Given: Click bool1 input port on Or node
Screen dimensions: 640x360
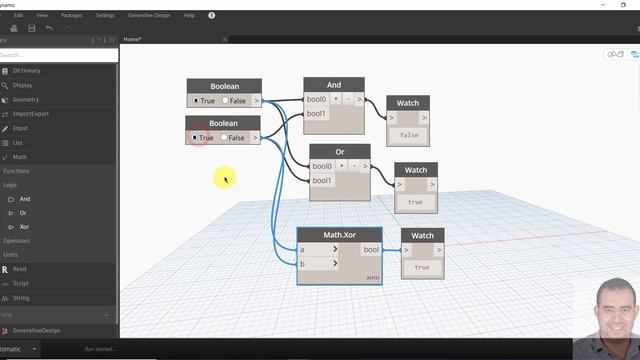Looking at the screenshot, I should (322, 180).
